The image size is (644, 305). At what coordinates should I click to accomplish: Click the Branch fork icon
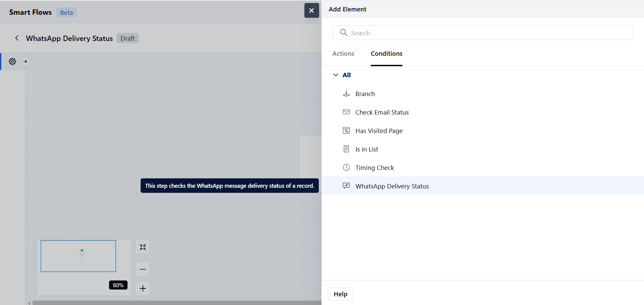(346, 94)
